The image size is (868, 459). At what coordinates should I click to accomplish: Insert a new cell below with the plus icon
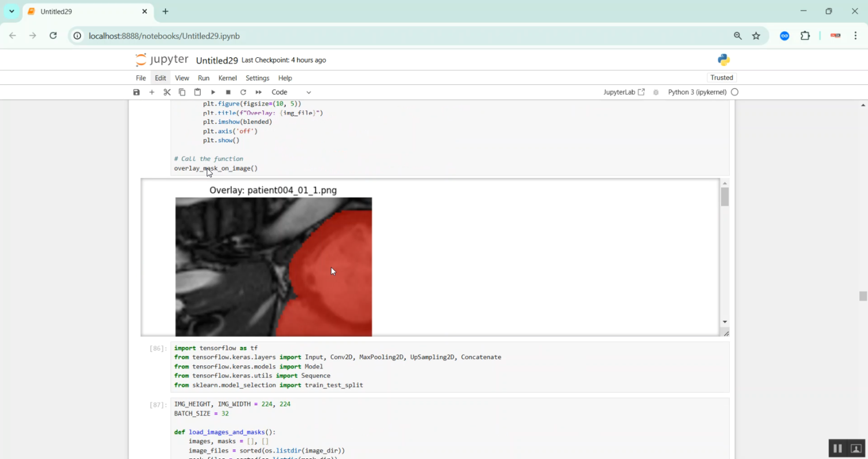pyautogui.click(x=152, y=92)
